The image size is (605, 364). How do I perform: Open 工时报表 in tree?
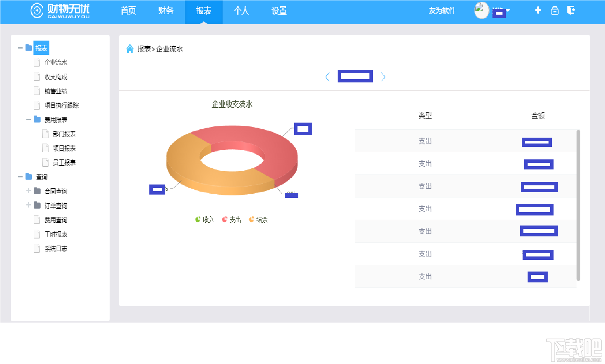(x=56, y=234)
